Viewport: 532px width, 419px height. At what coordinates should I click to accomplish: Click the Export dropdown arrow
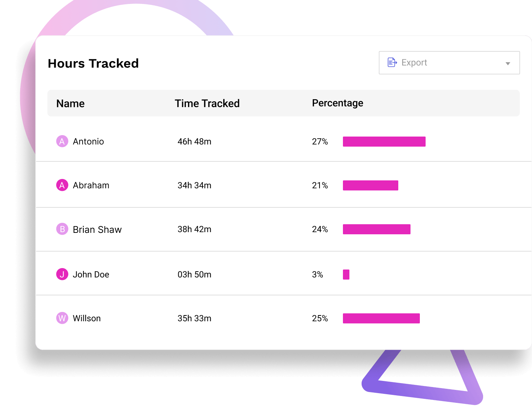[508, 63]
